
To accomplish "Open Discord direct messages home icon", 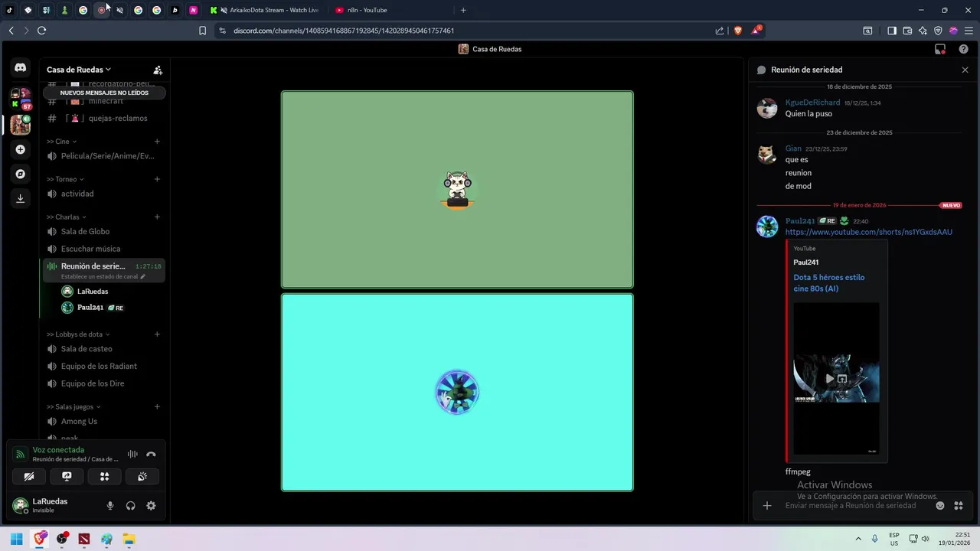I will click(x=20, y=67).
